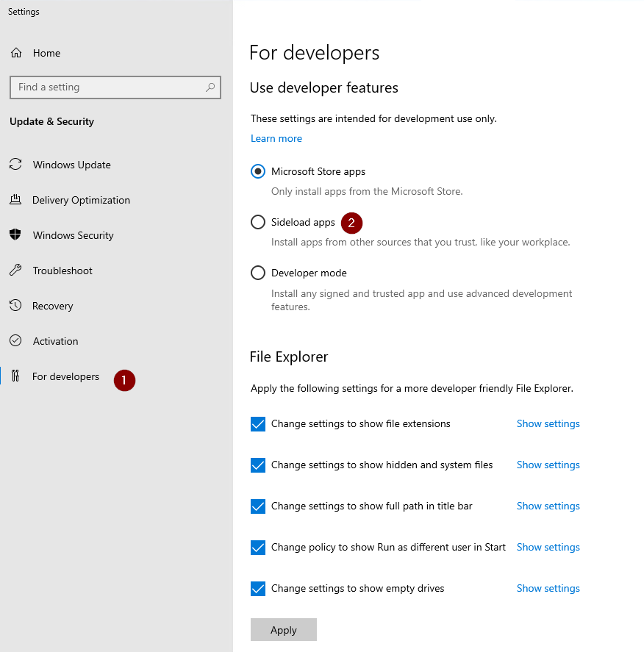Uncheck show file extensions checkbox

258,424
